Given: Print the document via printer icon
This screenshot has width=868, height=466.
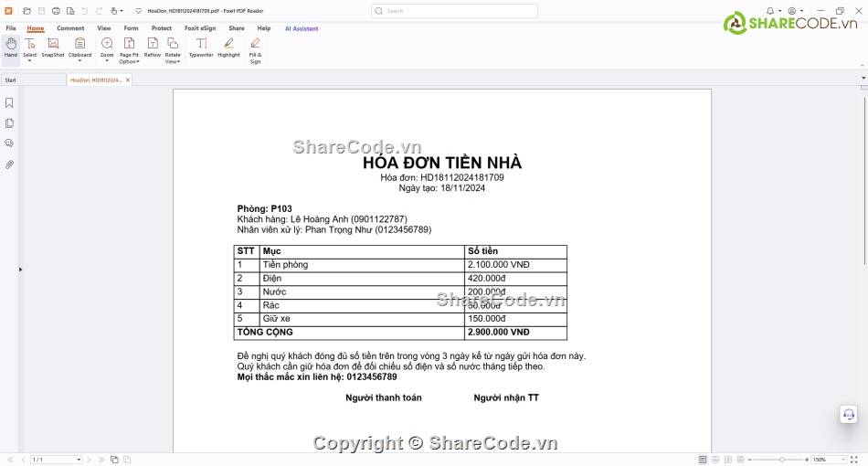Looking at the screenshot, I should [x=56, y=11].
